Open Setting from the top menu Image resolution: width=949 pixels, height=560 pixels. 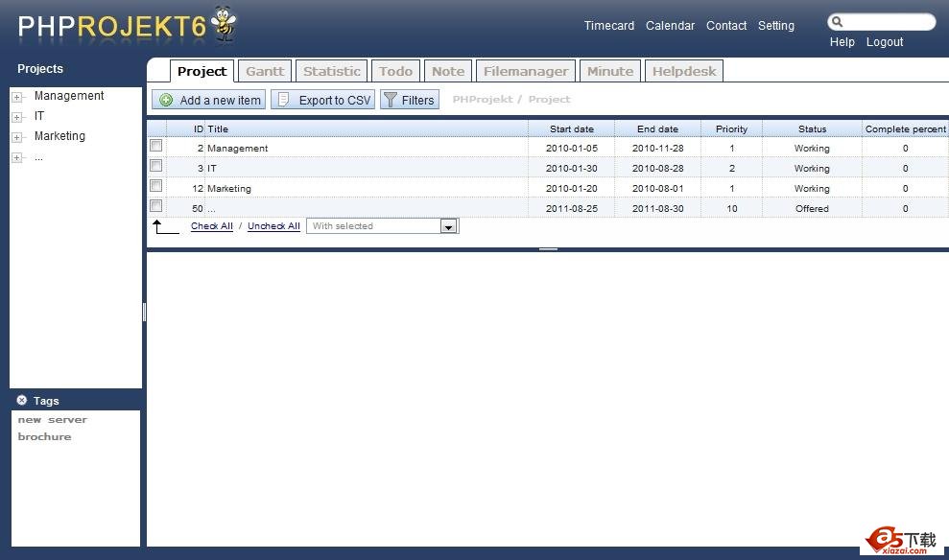click(x=776, y=25)
